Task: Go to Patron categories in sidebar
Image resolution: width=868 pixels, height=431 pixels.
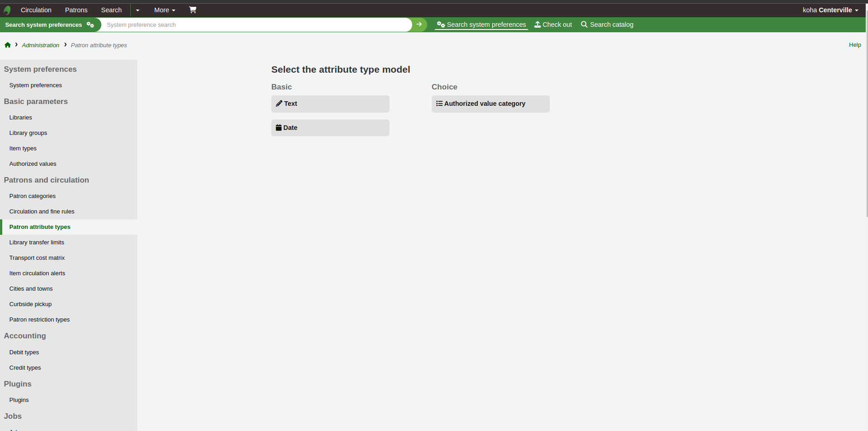Action: click(x=32, y=196)
